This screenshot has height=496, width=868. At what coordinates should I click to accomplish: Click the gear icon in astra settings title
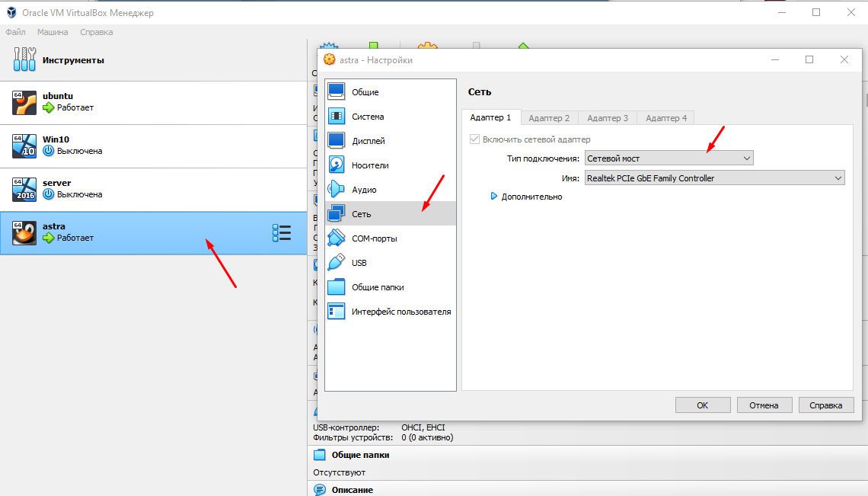pyautogui.click(x=330, y=59)
